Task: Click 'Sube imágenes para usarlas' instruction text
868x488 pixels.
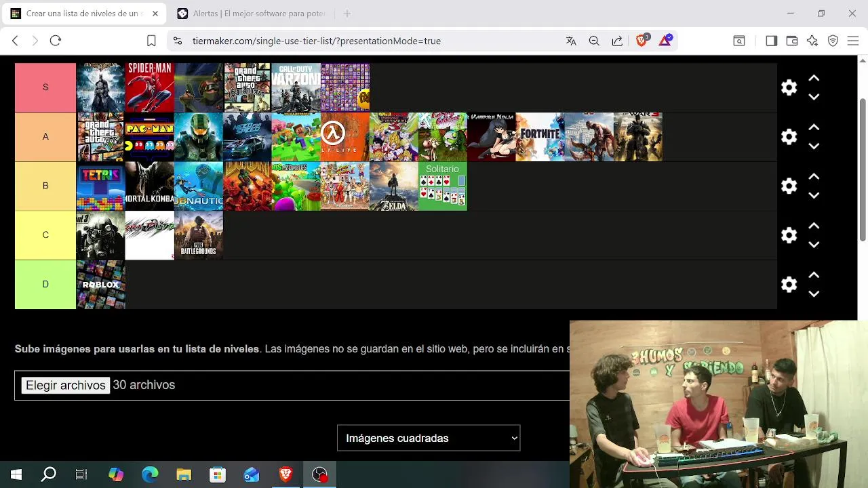Action: coord(137,349)
